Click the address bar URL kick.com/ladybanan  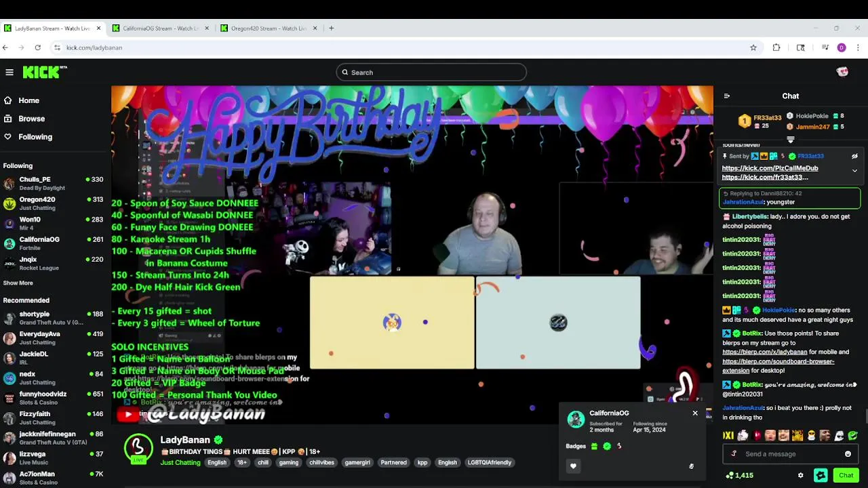tap(94, 47)
